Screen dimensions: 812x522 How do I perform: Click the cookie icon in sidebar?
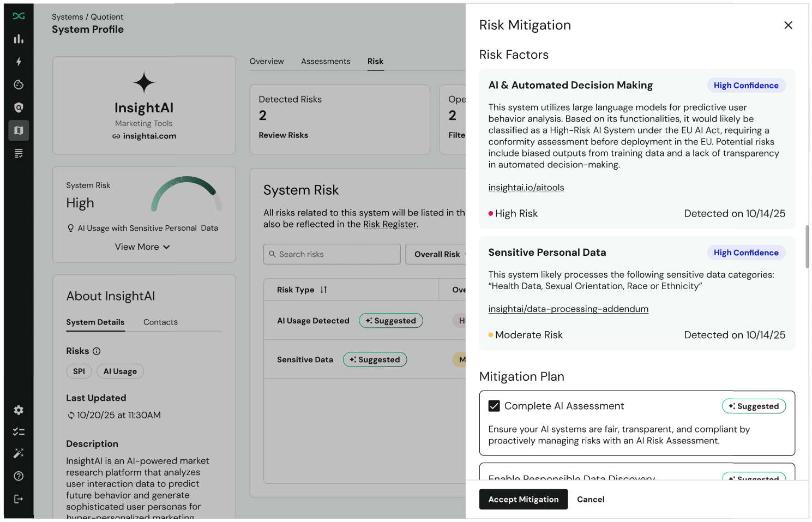(x=19, y=85)
